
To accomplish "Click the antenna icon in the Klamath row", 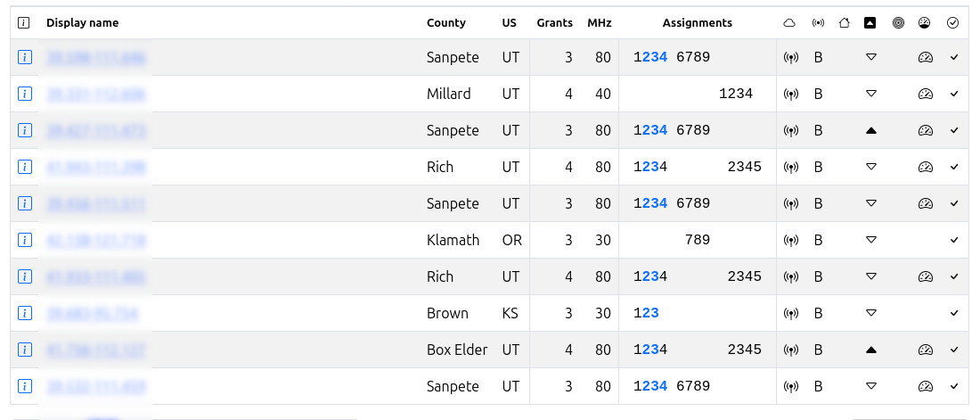I will click(789, 240).
